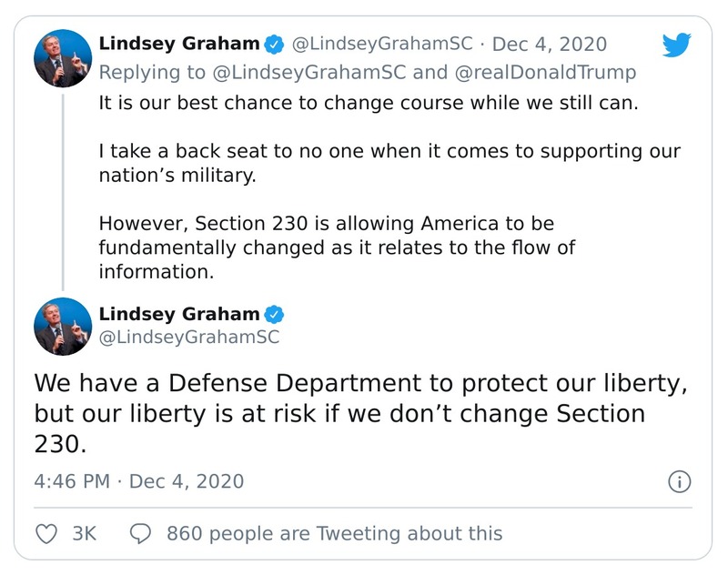Viewport: 728px width, 575px height.
Task: Open Lindsey Graham name in the reply tweet
Action: [x=178, y=45]
